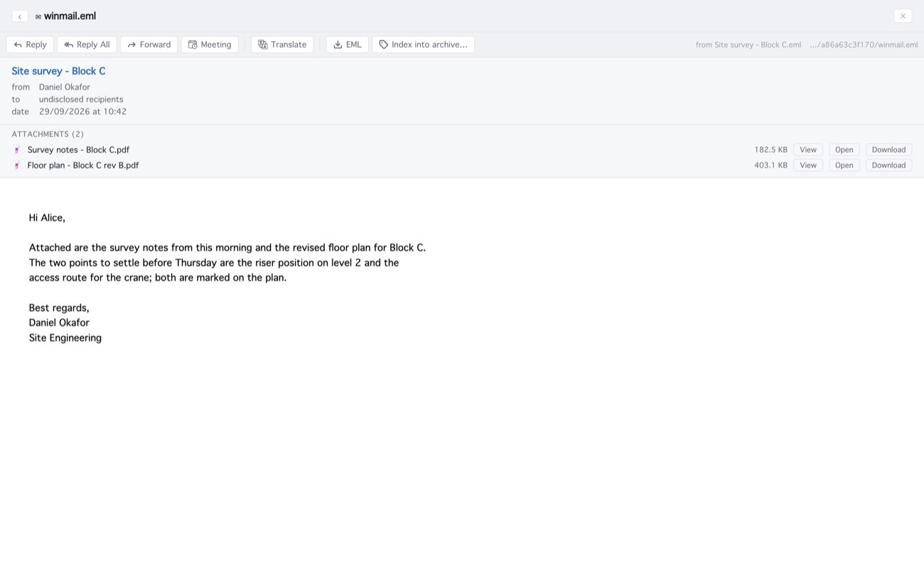Image resolution: width=924 pixels, height=577 pixels.
Task: Select attachment Survey notes - Block C.pdf
Action: click(78, 150)
